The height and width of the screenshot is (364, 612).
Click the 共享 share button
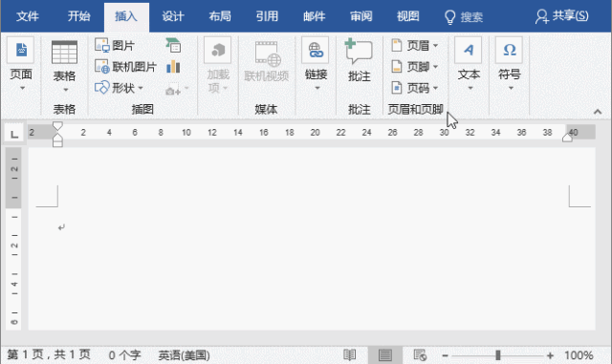tap(561, 16)
